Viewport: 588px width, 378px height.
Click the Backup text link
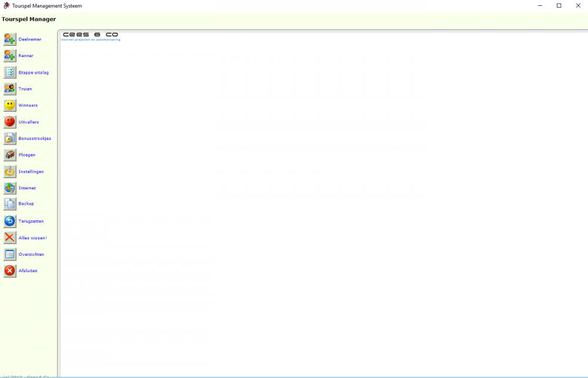point(26,203)
